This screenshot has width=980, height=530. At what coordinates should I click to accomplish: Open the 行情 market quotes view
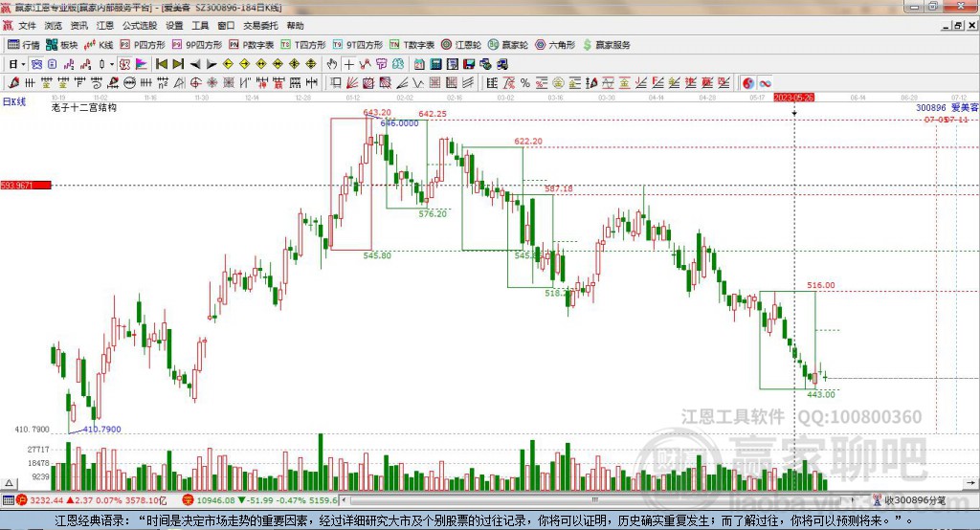click(23, 45)
